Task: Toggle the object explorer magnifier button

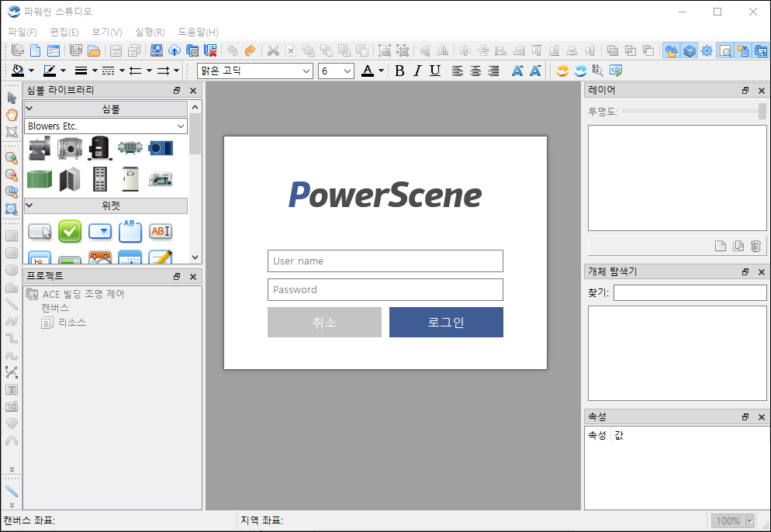Action: (724, 50)
